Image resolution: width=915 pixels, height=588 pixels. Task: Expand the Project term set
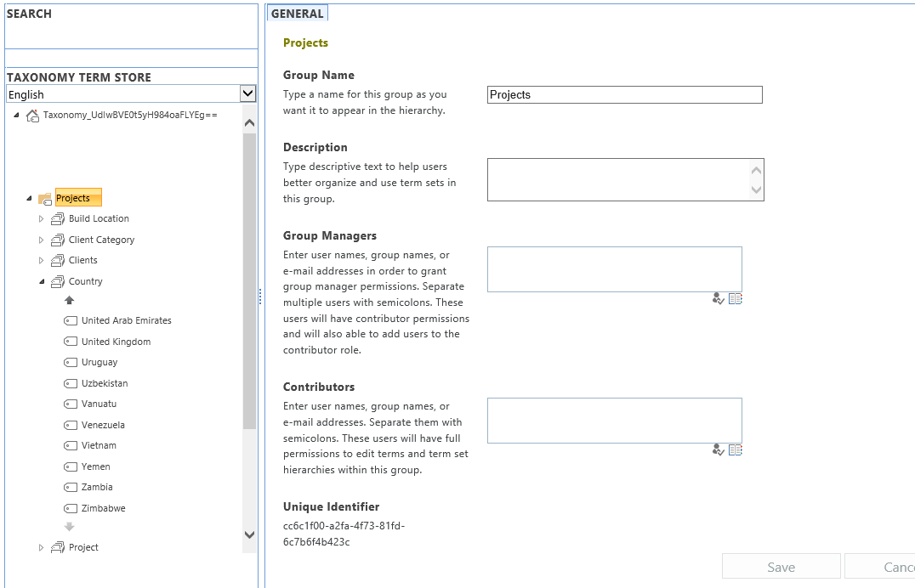click(41, 548)
